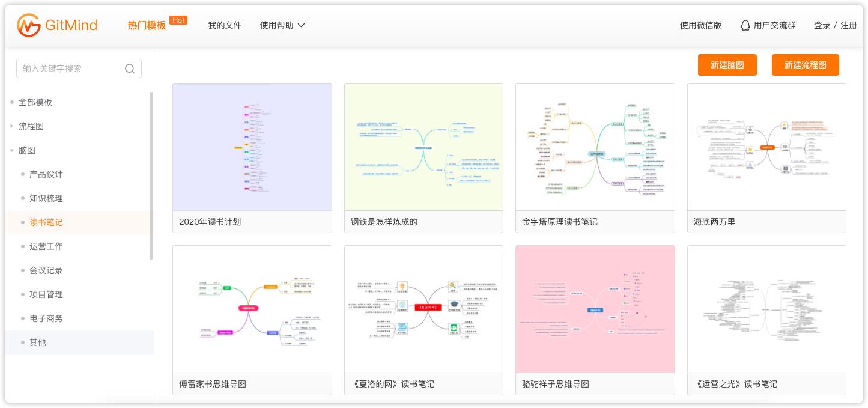Select the 会议记录 template category
This screenshot has height=408, width=868.
(x=45, y=270)
